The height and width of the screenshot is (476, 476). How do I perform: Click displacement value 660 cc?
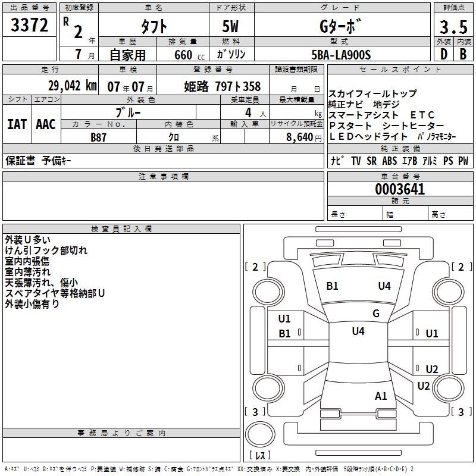click(x=189, y=55)
